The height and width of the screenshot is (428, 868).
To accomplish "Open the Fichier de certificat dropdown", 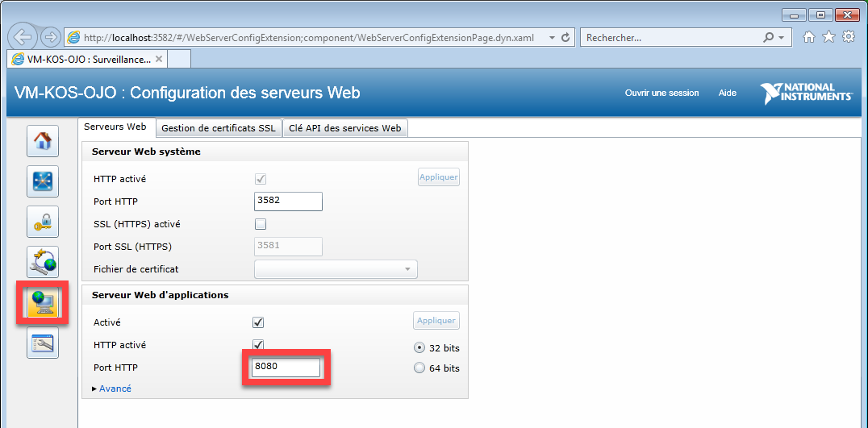I will (x=336, y=269).
